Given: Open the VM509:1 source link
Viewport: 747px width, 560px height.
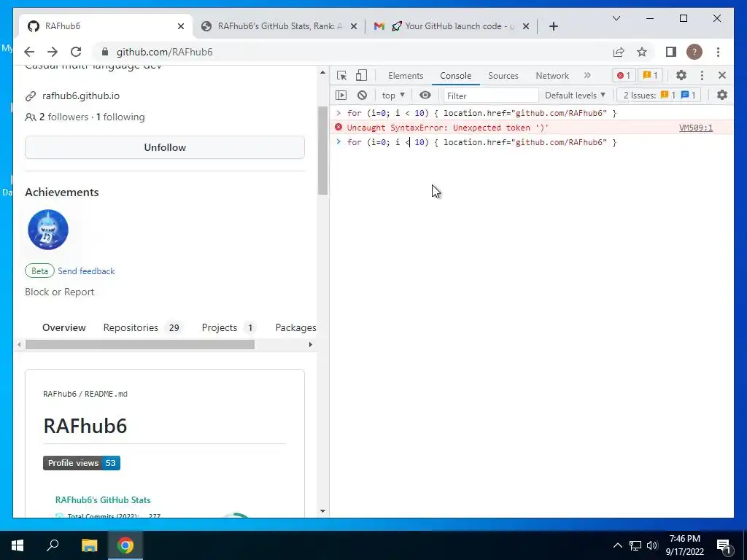Looking at the screenshot, I should [x=695, y=128].
